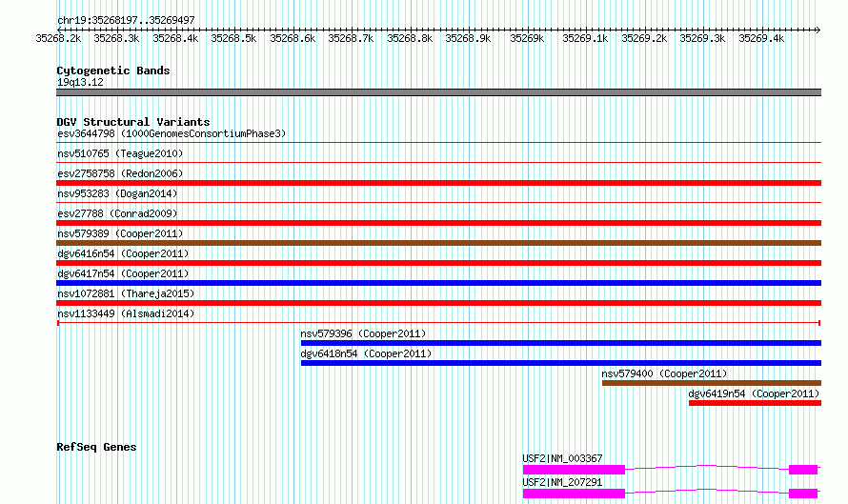848x504 pixels.
Task: Click the red bar under dgv6416n54
Action: pyautogui.click(x=438, y=263)
